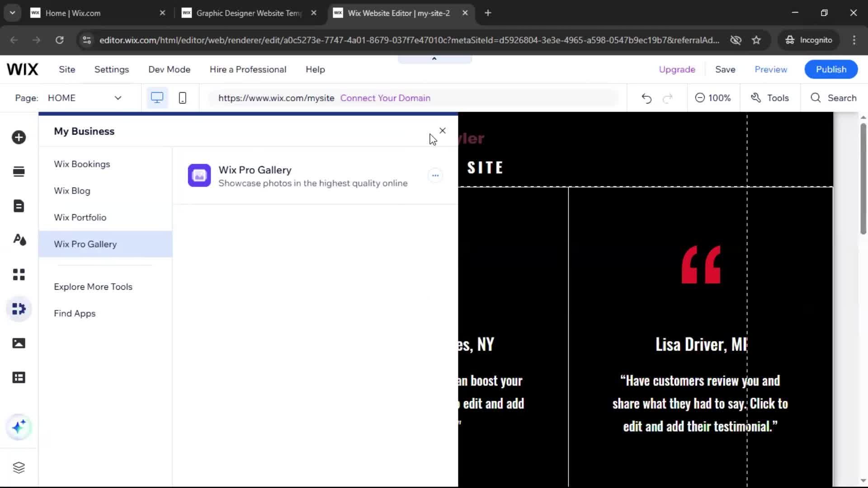Click the Wix Pro Gallery title text
The height and width of the screenshot is (488, 868).
tap(255, 170)
